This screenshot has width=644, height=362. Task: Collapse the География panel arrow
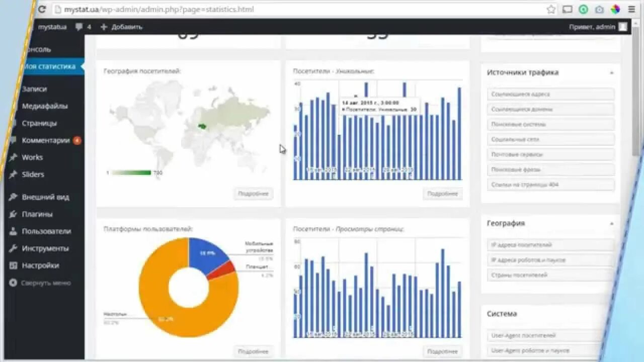point(612,224)
